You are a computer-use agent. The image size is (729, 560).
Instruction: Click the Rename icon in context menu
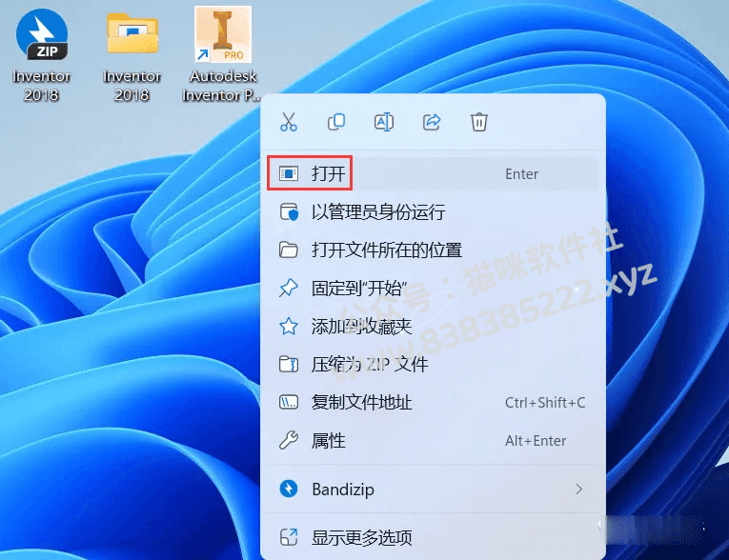(x=384, y=122)
